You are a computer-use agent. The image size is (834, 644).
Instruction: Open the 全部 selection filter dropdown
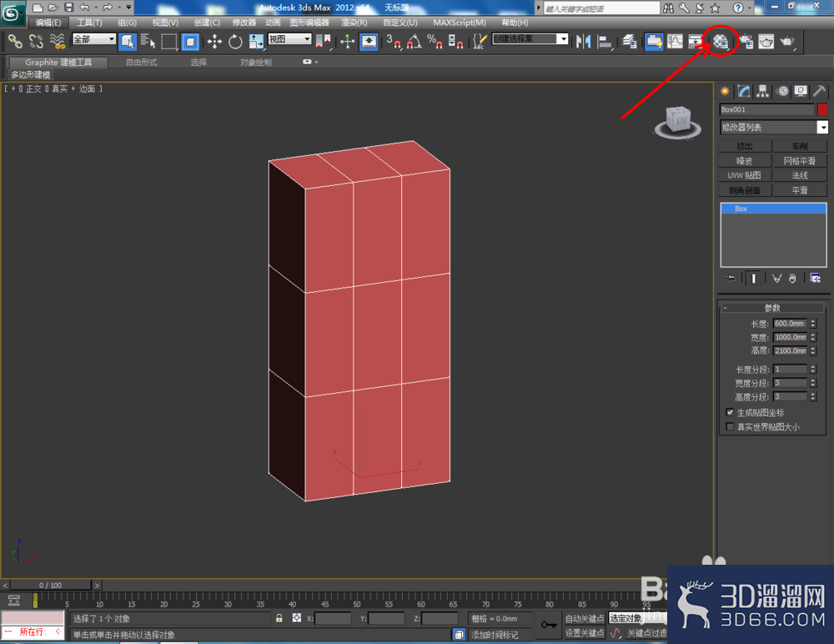(94, 39)
